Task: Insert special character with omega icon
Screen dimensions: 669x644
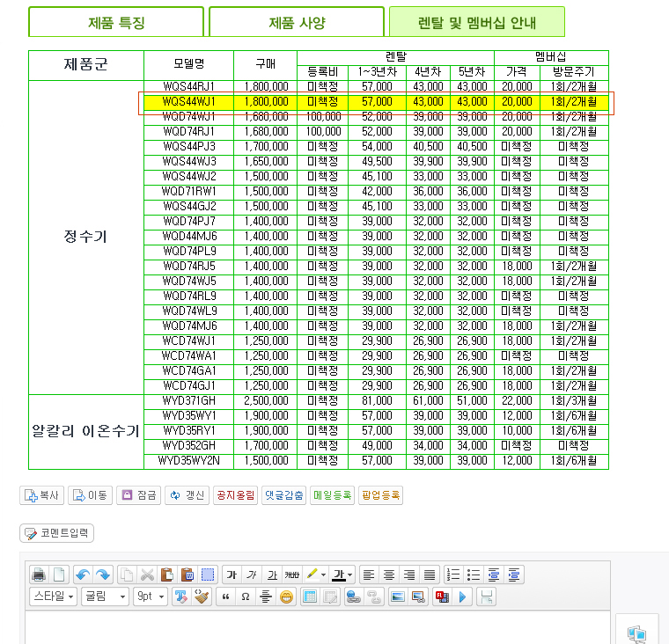Action: tap(246, 597)
